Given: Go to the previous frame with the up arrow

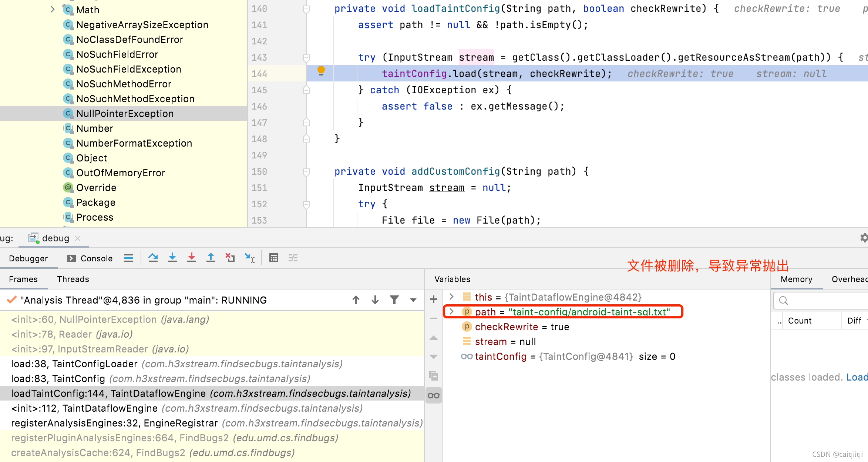Looking at the screenshot, I should pos(356,300).
